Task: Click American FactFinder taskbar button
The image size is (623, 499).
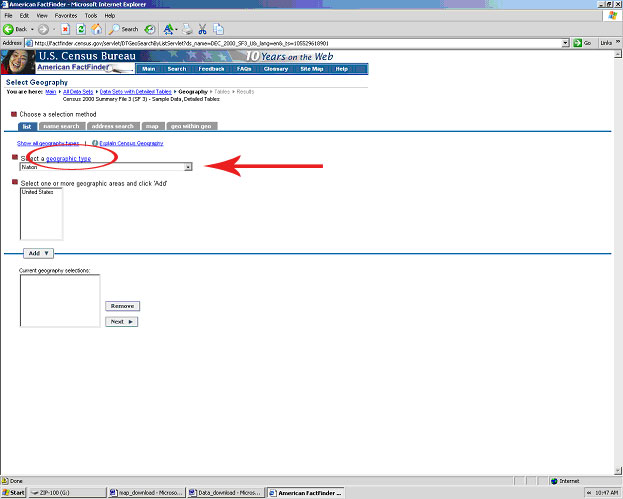Action: point(305,493)
